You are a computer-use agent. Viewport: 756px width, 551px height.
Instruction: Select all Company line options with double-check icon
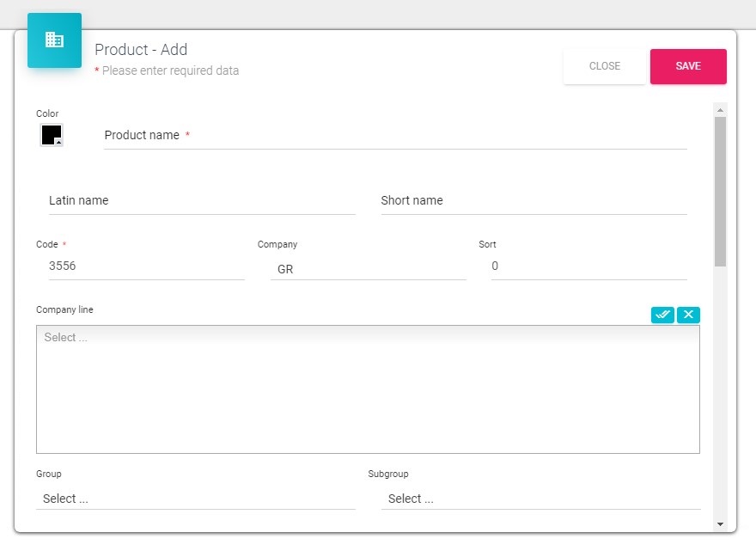pyautogui.click(x=662, y=315)
